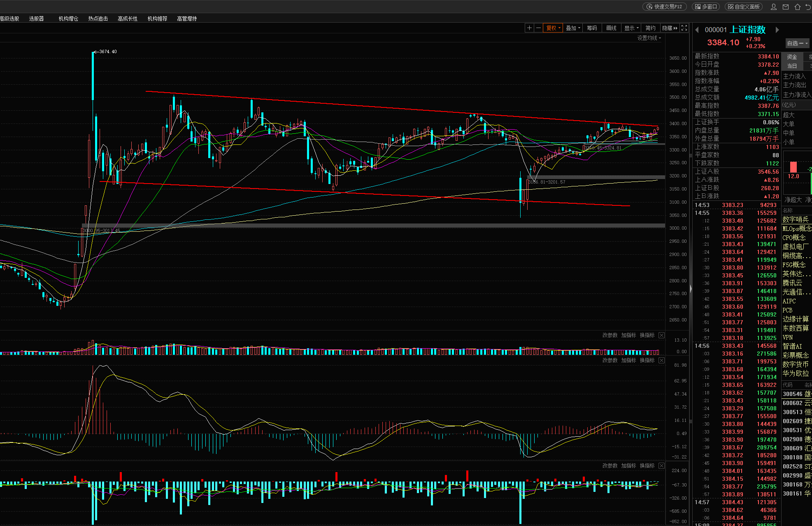Go to previous stock arrow
812x526 pixels.
pos(697,30)
